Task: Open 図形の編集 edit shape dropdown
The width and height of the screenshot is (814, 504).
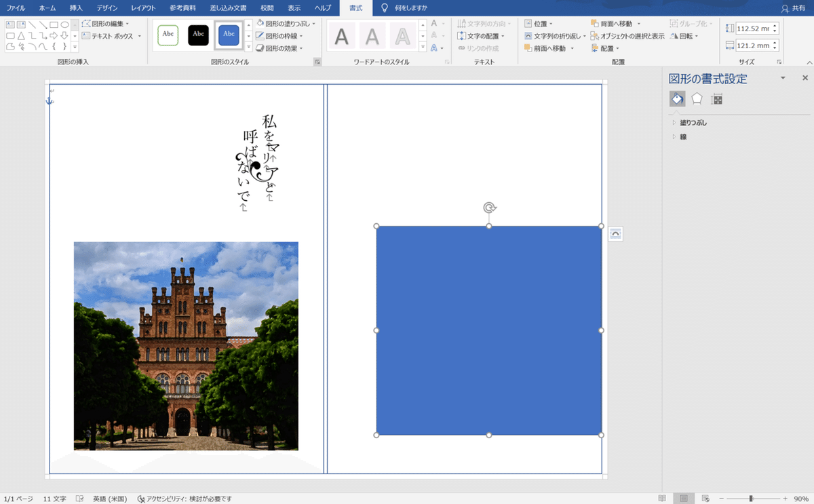Action: [x=105, y=24]
